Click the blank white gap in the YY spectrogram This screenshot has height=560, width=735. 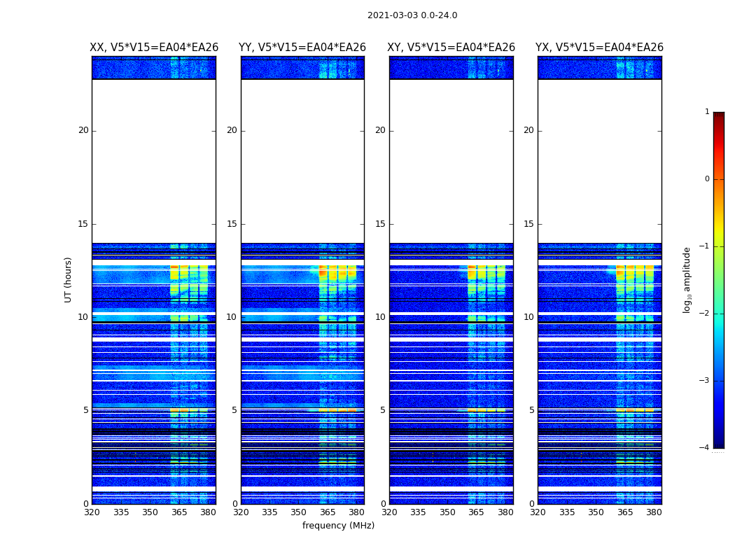(302, 161)
